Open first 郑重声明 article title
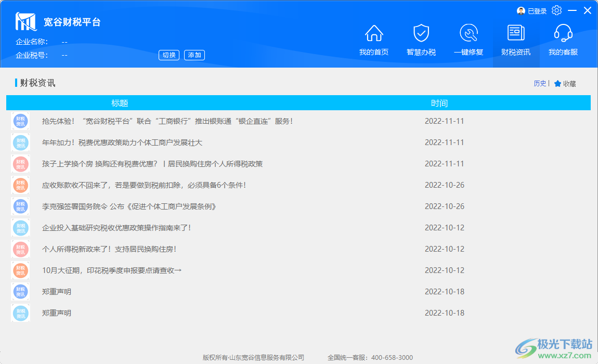This screenshot has height=364, width=598. (x=57, y=292)
